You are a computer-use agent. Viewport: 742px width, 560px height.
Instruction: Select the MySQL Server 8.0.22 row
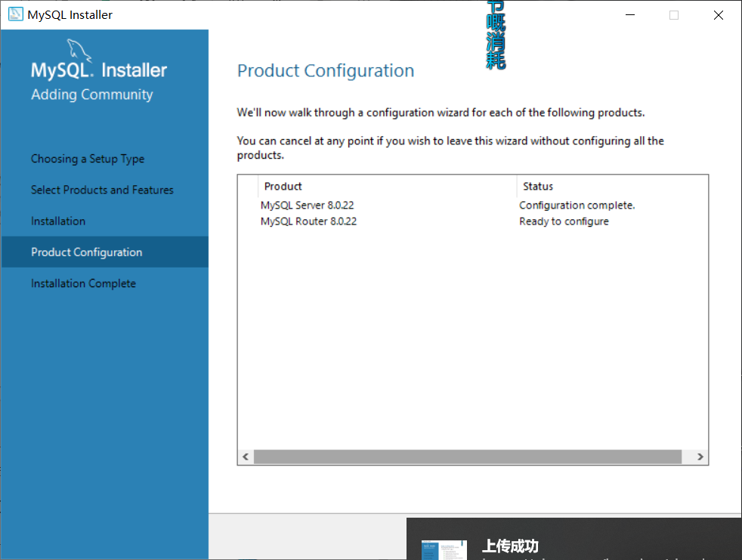click(x=473, y=205)
